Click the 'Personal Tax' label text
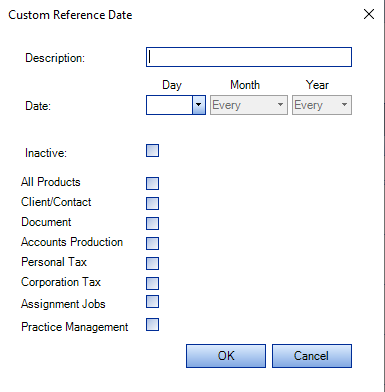 tap(54, 262)
